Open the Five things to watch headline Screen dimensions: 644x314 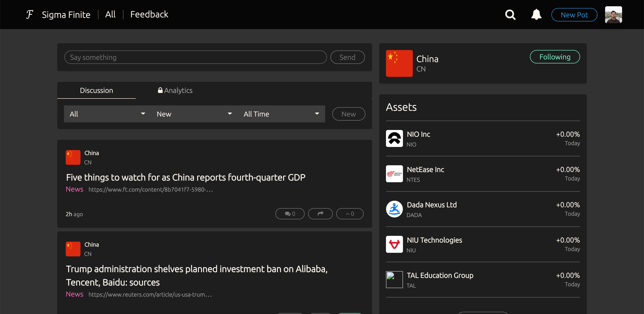(x=186, y=178)
